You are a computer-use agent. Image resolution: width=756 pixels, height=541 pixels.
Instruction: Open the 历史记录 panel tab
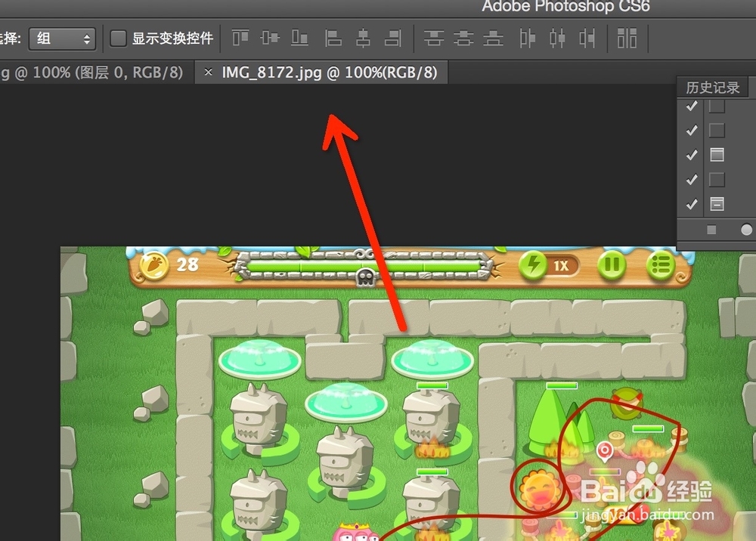click(x=713, y=87)
